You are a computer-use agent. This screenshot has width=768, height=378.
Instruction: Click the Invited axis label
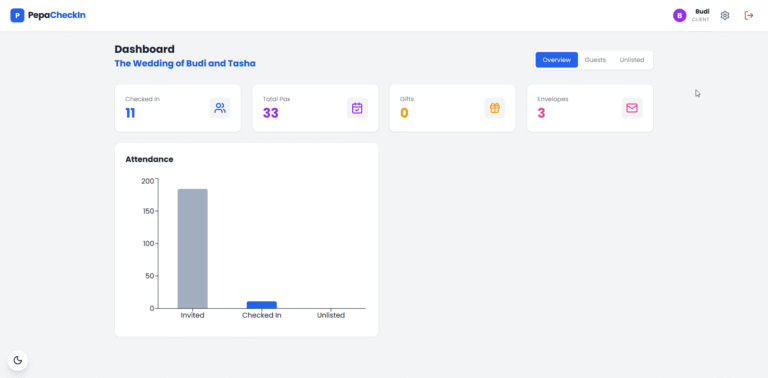(192, 315)
